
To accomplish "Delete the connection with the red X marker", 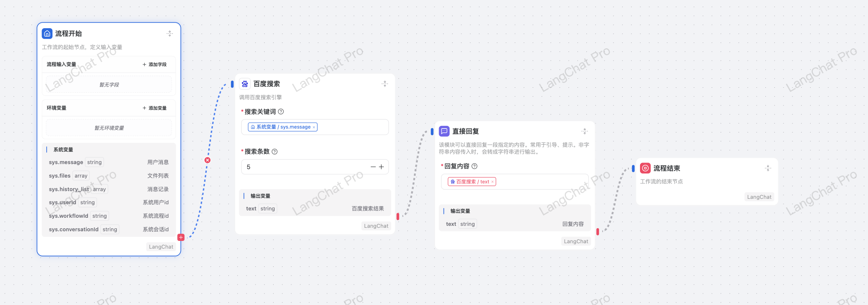I will tap(208, 160).
